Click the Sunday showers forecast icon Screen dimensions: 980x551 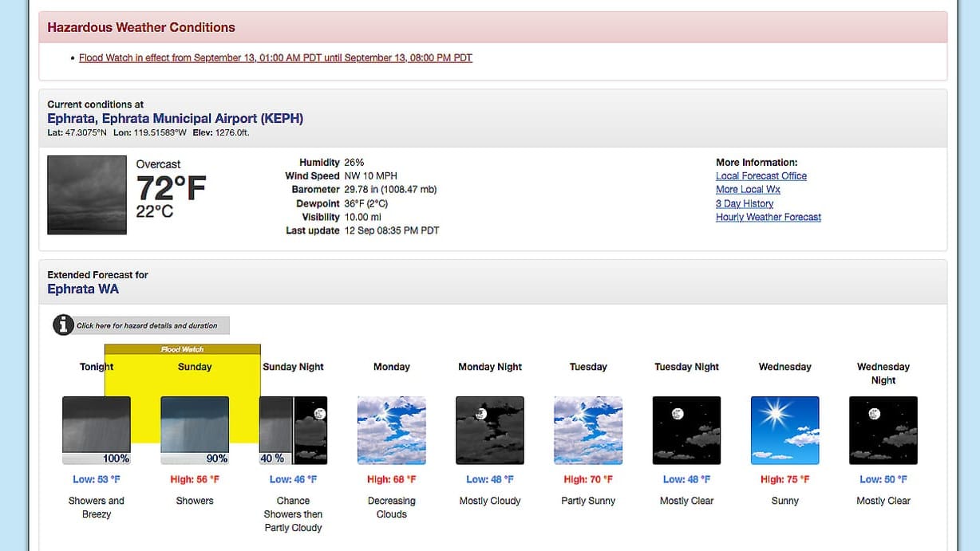tap(195, 431)
